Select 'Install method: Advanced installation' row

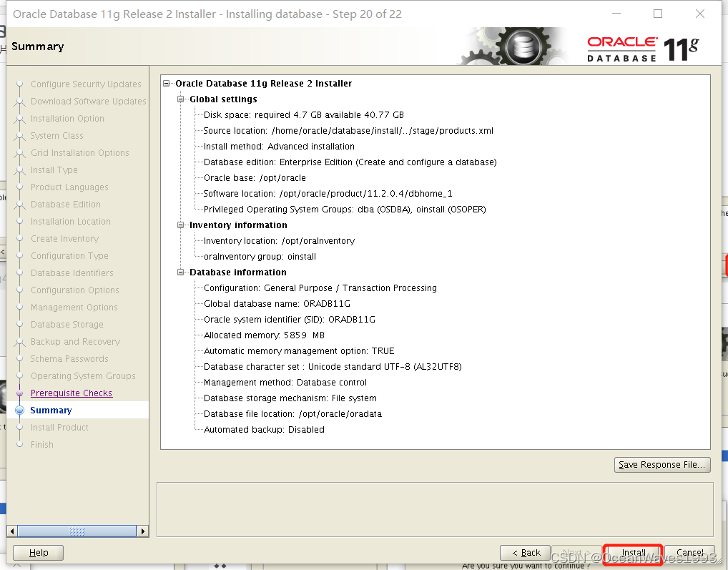[279, 147]
